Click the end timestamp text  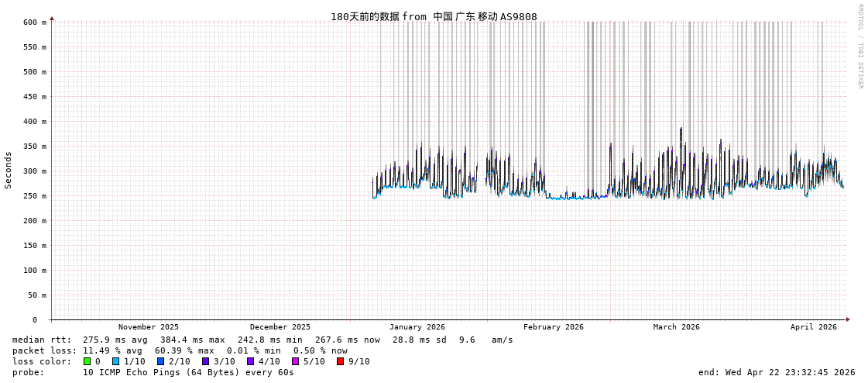(777, 372)
